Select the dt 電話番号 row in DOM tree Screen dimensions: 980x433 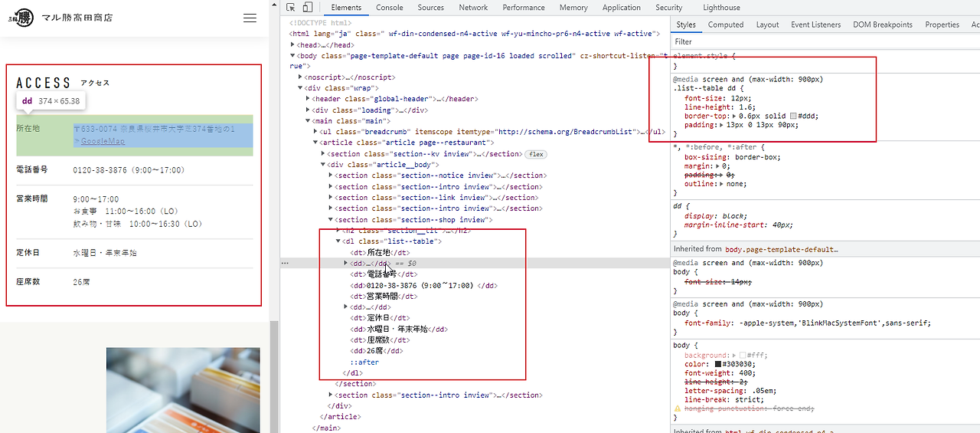[384, 274]
